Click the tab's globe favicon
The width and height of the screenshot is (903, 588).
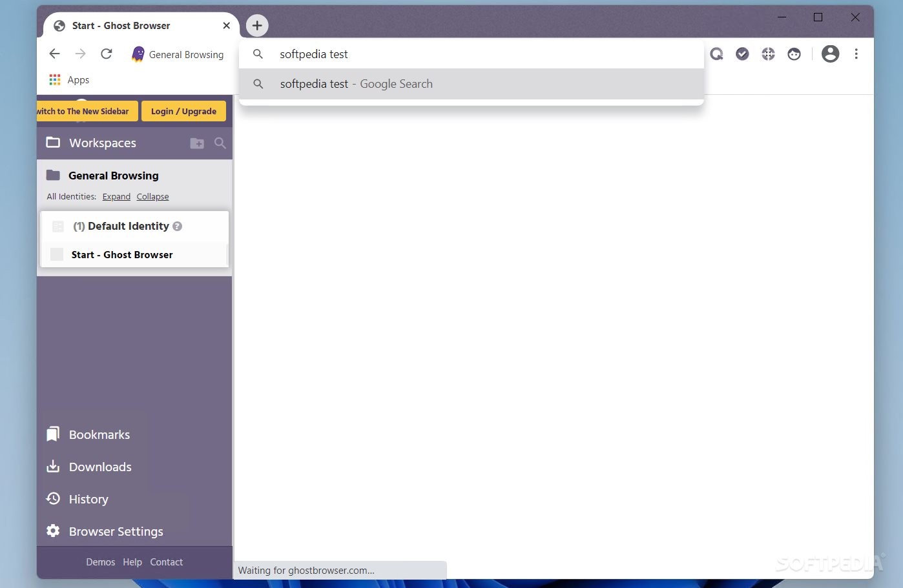pos(59,26)
